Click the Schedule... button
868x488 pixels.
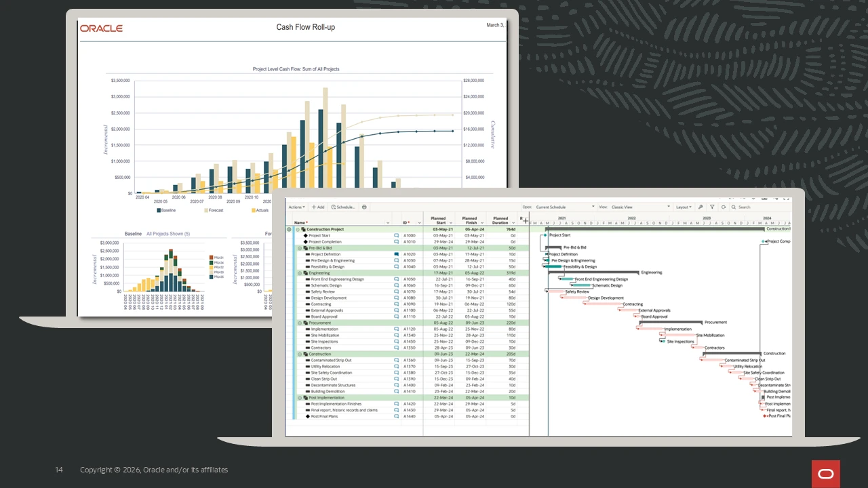343,207
